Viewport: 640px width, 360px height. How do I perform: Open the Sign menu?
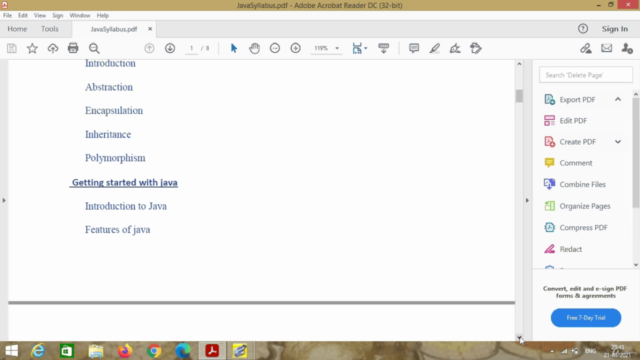point(58,15)
